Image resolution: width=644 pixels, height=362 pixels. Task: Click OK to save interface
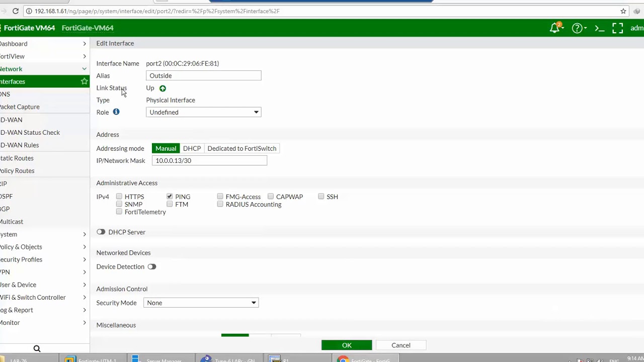(x=347, y=345)
